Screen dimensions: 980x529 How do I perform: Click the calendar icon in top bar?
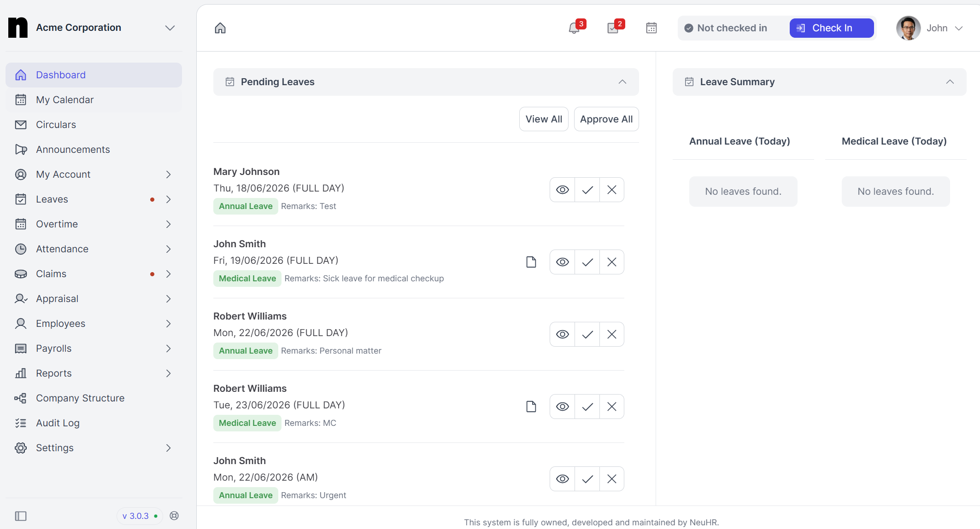pos(651,28)
